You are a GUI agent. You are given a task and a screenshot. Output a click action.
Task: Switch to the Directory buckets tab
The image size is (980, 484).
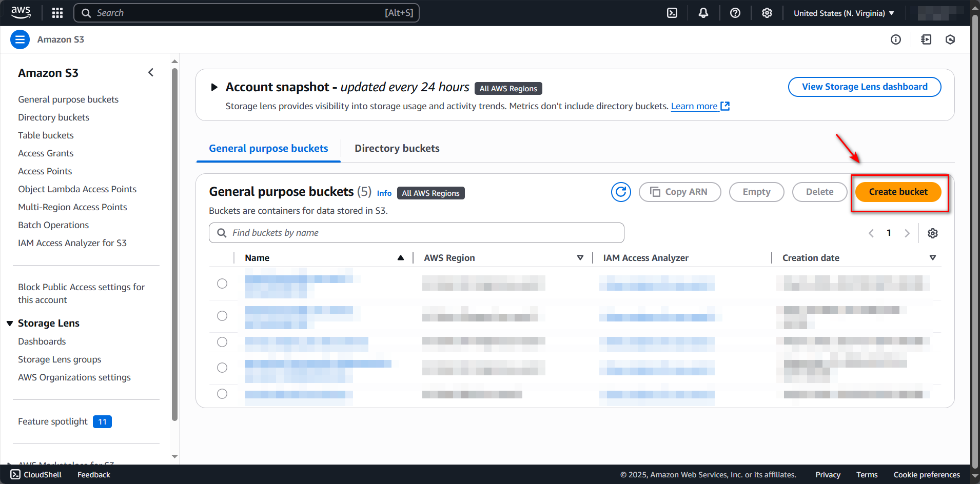click(397, 148)
